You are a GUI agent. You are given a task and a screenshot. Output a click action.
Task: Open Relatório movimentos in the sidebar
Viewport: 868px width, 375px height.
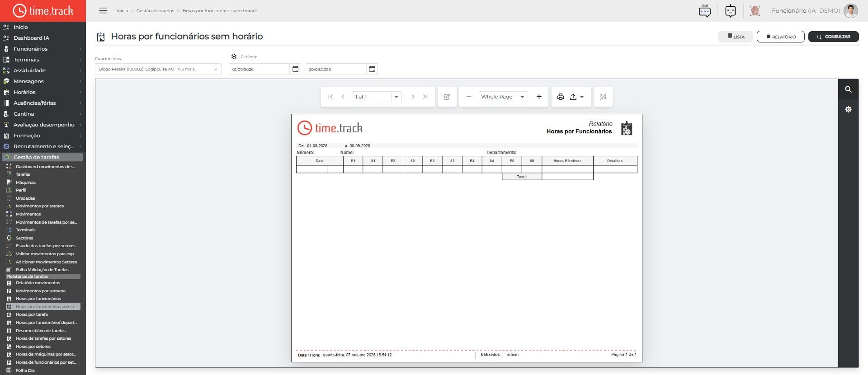[x=38, y=283]
